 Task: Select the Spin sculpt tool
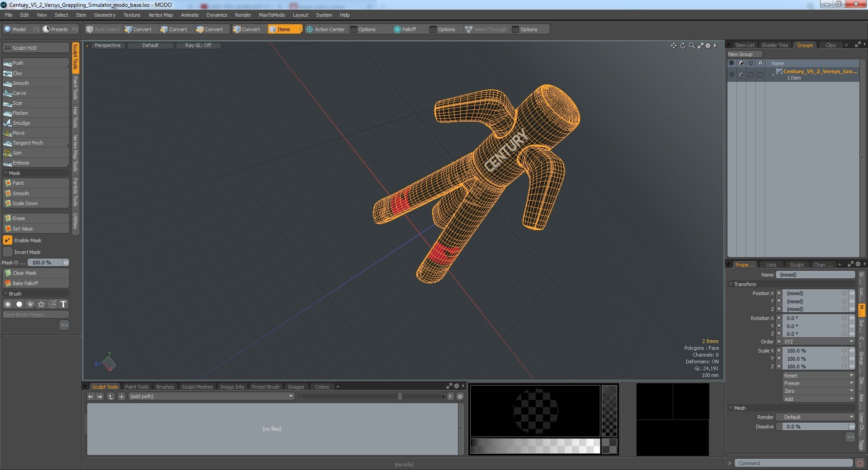(36, 153)
